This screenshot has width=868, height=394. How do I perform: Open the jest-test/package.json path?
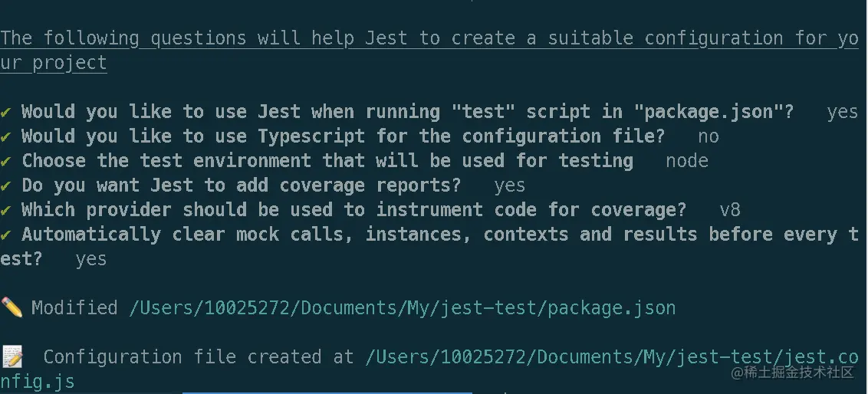[x=403, y=308]
